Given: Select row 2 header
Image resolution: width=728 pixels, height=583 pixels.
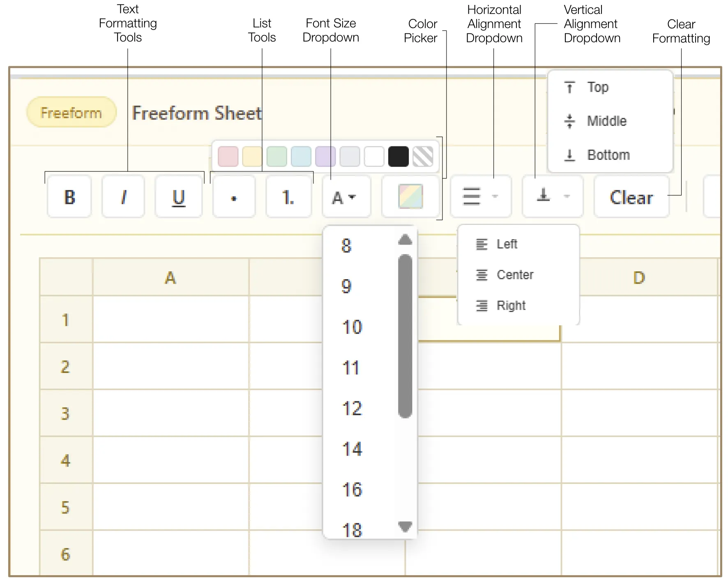Looking at the screenshot, I should [66, 366].
